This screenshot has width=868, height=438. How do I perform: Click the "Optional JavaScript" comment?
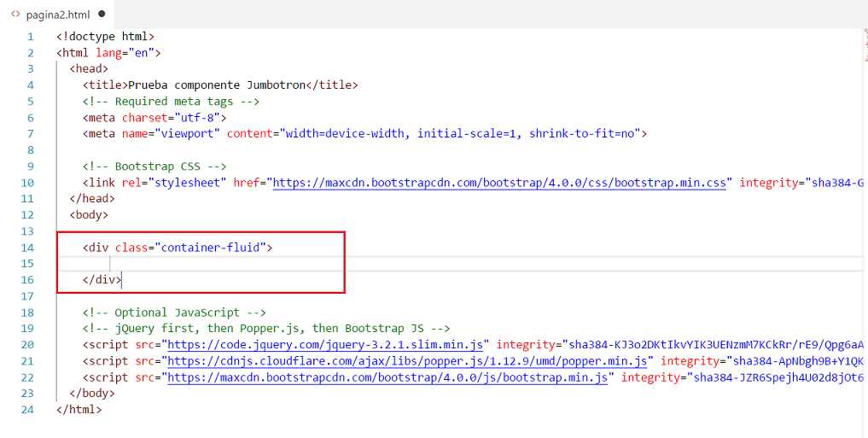[174, 312]
